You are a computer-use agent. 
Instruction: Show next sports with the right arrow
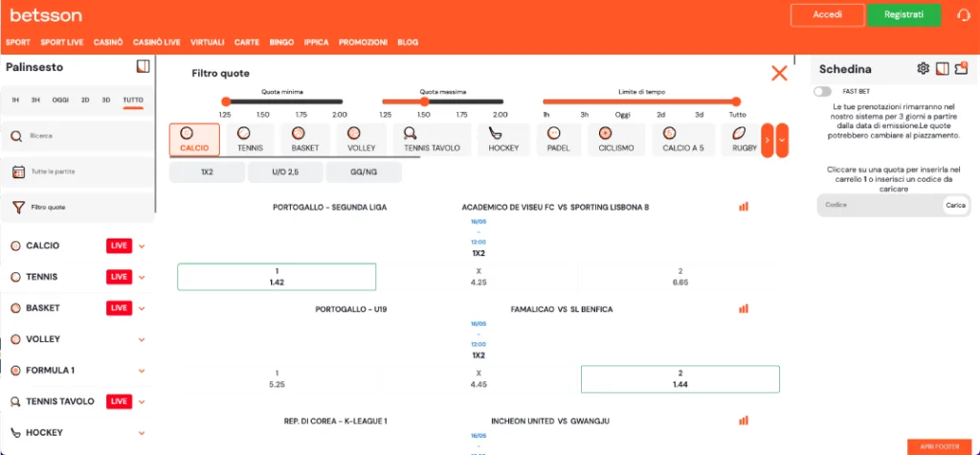768,140
